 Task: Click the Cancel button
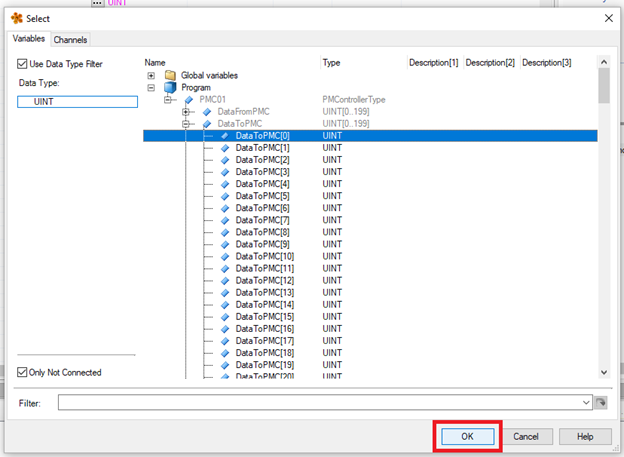coord(526,437)
